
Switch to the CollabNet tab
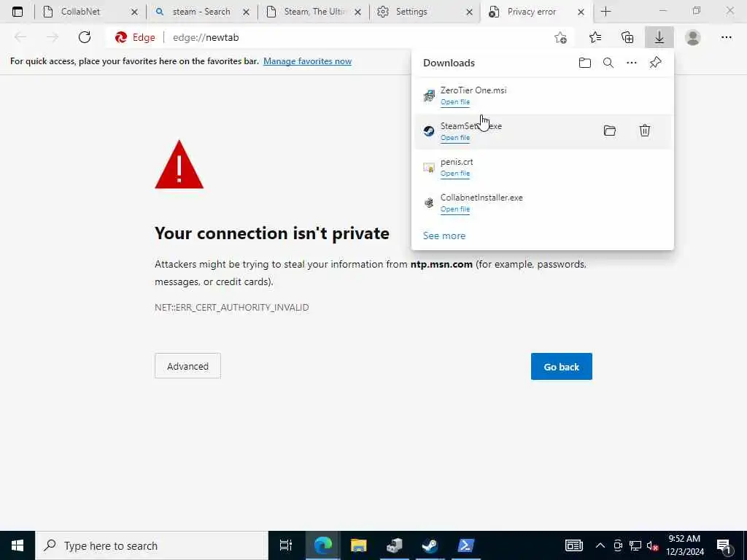90,12
